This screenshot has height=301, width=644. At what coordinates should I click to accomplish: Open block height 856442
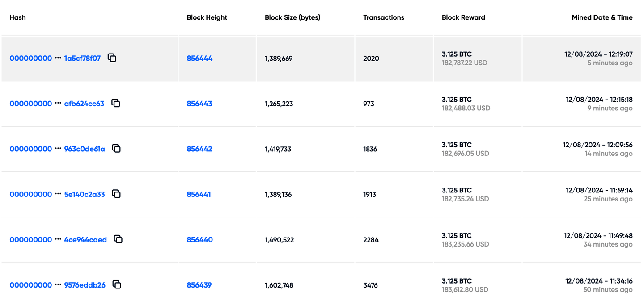tap(199, 148)
